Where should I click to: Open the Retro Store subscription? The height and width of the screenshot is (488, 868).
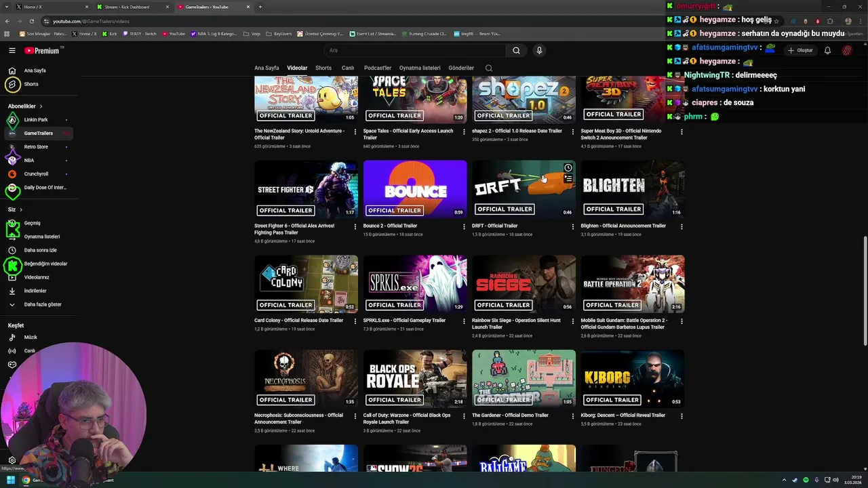coord(37,147)
